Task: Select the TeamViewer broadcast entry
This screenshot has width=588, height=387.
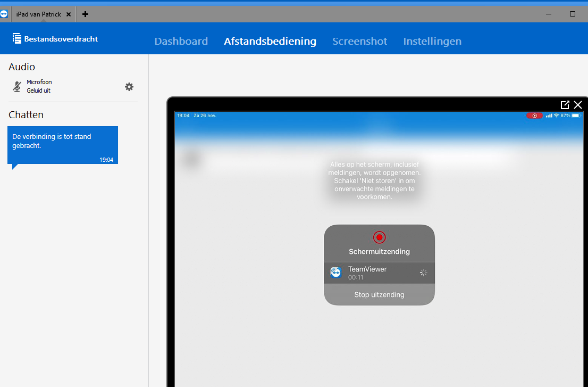Action: click(x=379, y=273)
